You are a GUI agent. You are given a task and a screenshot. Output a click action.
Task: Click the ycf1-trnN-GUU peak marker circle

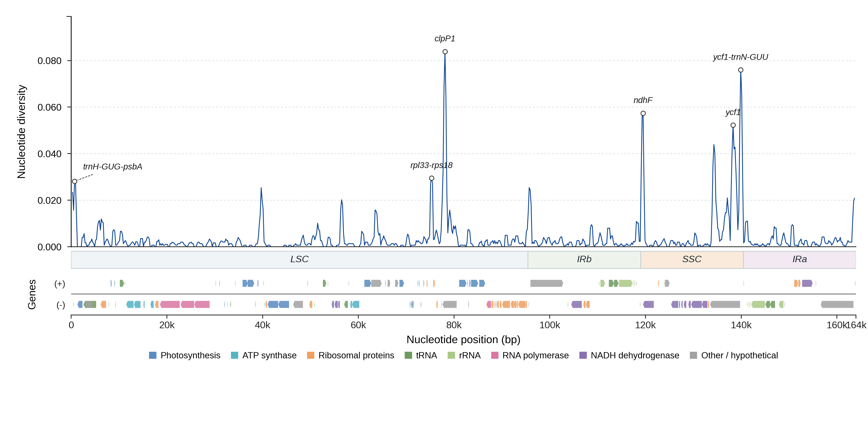(x=741, y=70)
